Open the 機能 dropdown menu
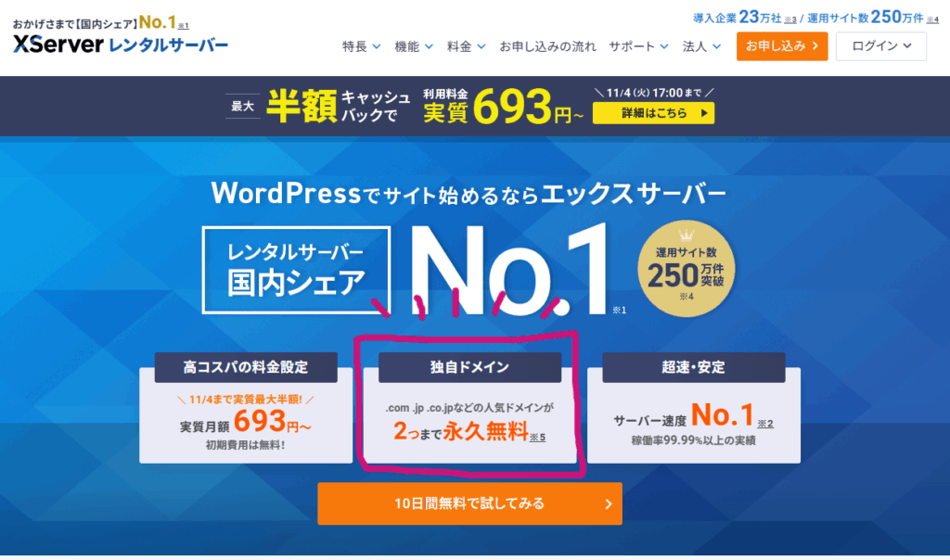This screenshot has width=950, height=560. [x=413, y=45]
